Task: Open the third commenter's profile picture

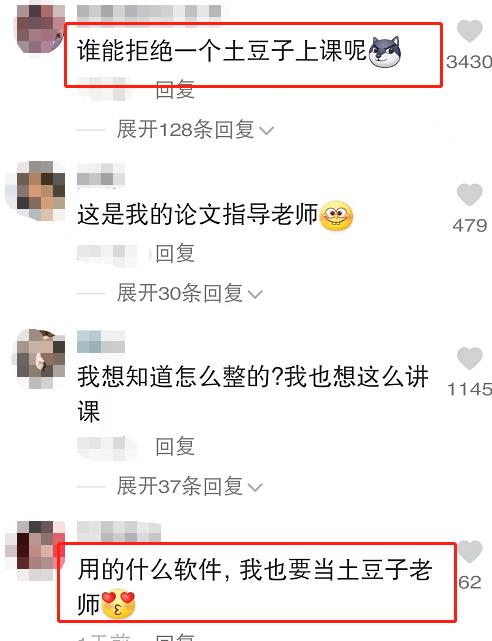Action: click(40, 359)
